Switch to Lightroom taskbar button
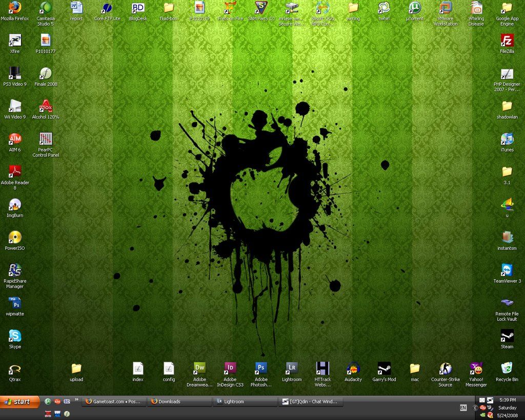 pos(245,402)
